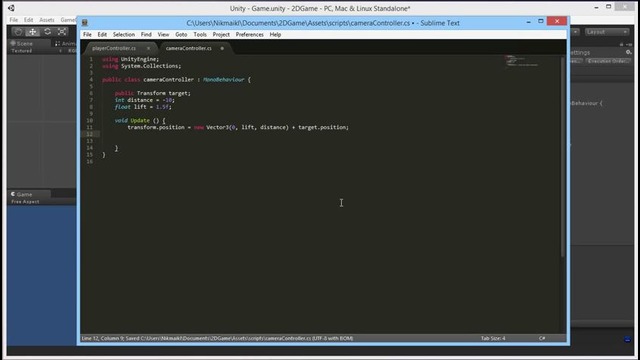Click Execution Order button in Unity inspector
Viewport: 640px width, 360px height.
(x=608, y=61)
